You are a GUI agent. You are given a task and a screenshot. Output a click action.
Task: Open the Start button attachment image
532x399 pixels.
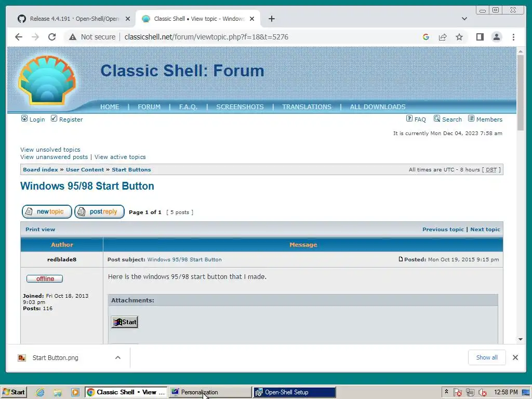click(125, 322)
